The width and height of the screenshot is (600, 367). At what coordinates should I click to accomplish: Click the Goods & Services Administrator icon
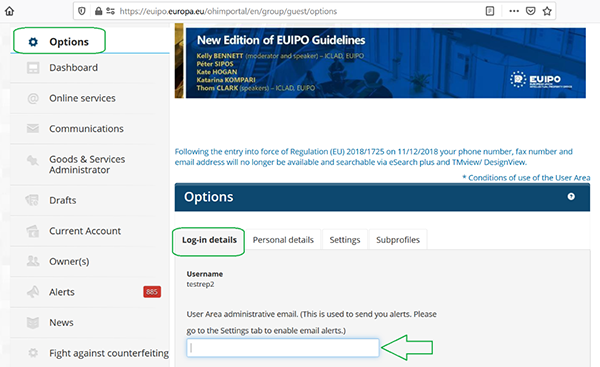[33, 160]
